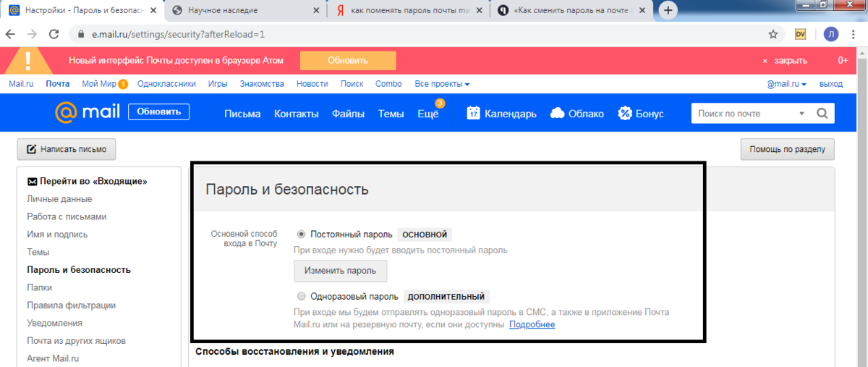
Task: Open Уведомления settings section
Action: [x=54, y=323]
